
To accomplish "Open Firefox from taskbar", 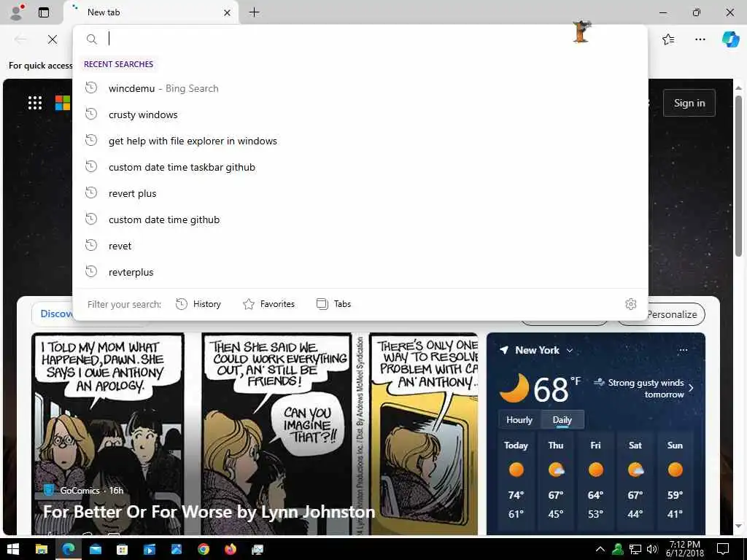I will pos(231,549).
